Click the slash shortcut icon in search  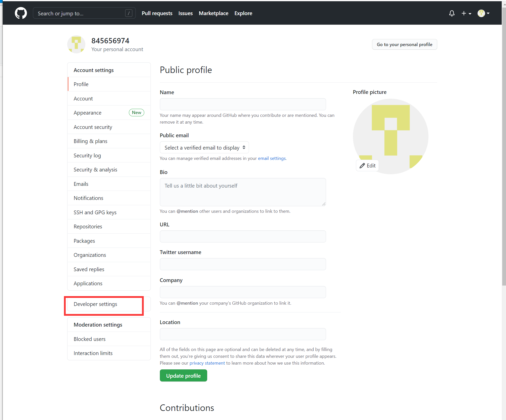click(x=129, y=13)
